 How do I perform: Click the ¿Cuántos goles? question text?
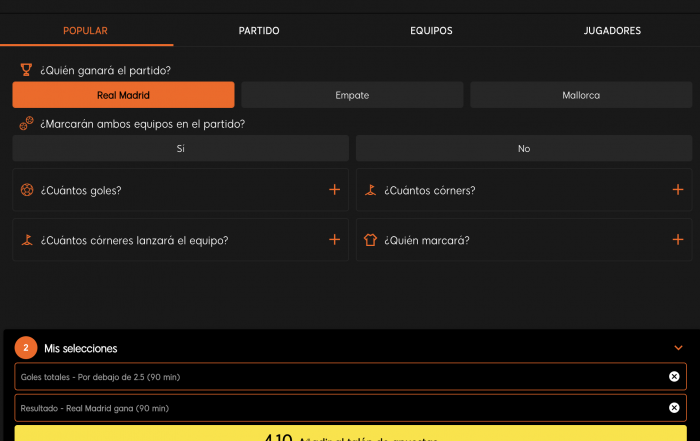point(81,191)
